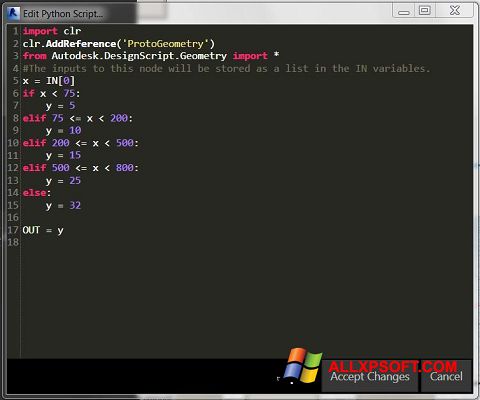Click the value 75 in the if statement
The image size is (480, 400).
pos(69,93)
